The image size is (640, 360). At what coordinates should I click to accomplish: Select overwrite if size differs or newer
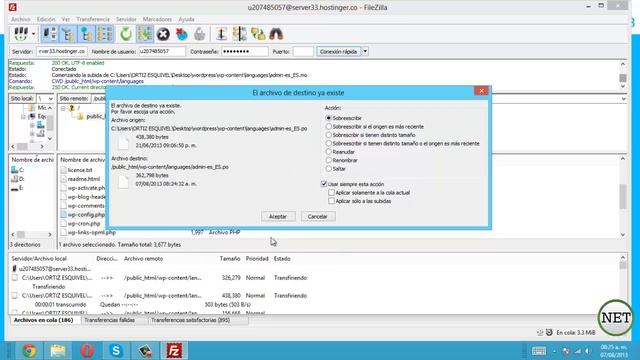[402, 143]
